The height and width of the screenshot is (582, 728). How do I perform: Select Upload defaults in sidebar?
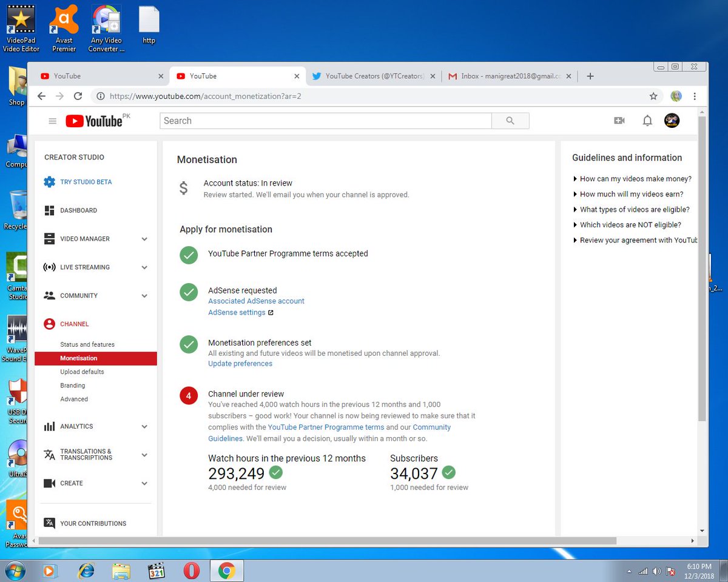click(82, 372)
